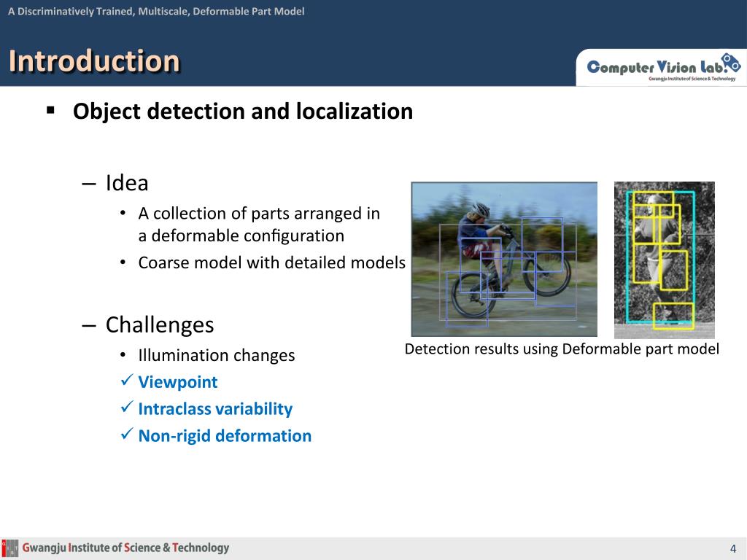Click the "Challenges" subheading
Viewport: 747px width, 560px height.
pos(160,324)
